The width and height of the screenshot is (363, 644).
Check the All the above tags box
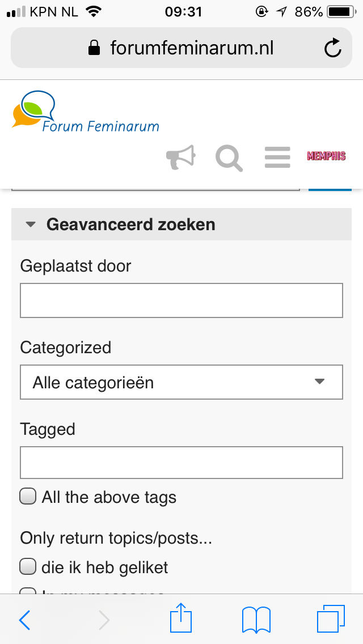coord(28,496)
